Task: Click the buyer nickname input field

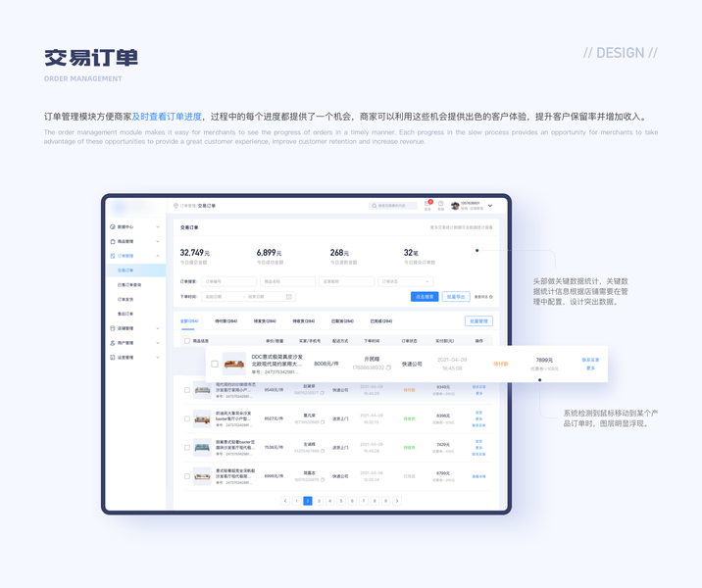Action: 346,281
